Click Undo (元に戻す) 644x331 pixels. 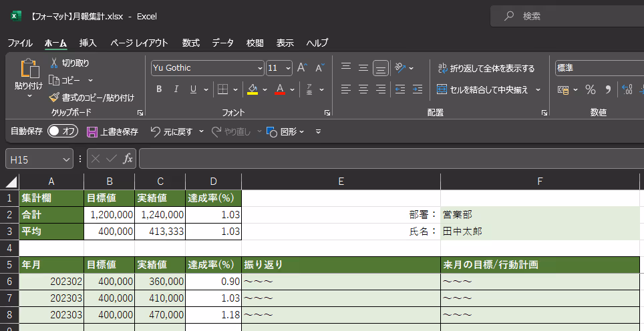172,131
